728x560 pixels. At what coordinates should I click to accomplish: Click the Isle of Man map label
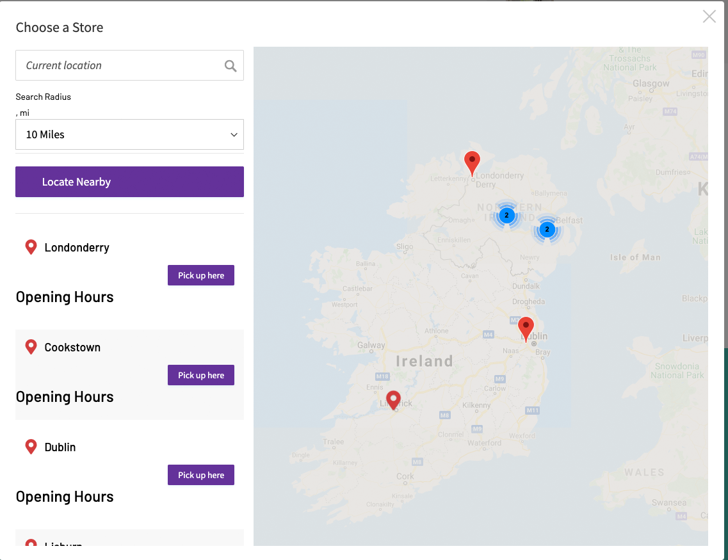[635, 257]
